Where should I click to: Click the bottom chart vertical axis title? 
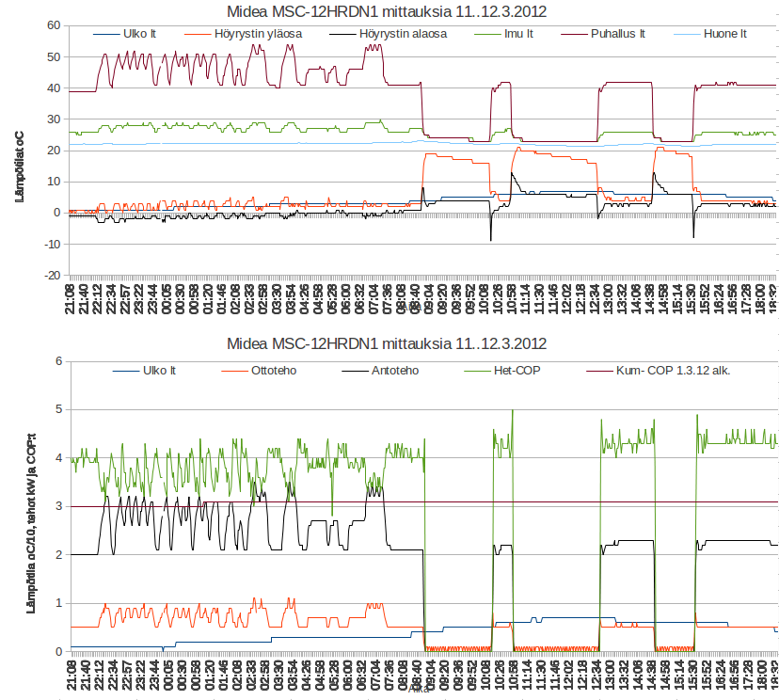[x=31, y=523]
